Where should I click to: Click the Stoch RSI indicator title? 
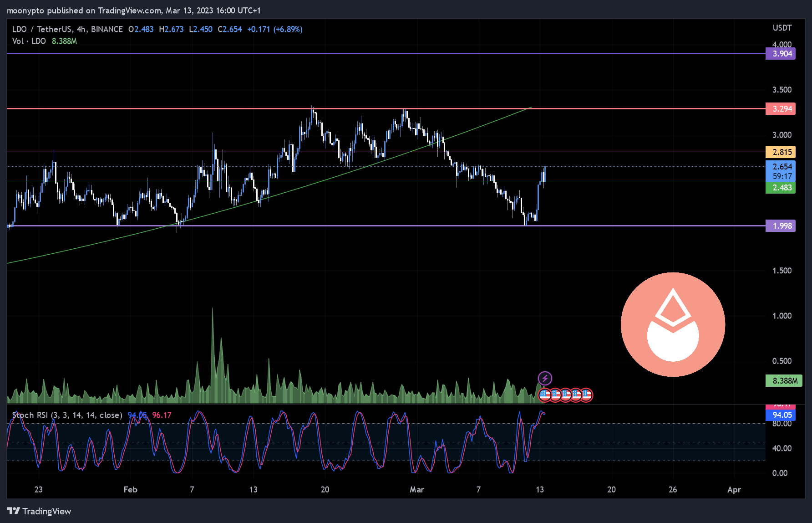pos(67,415)
